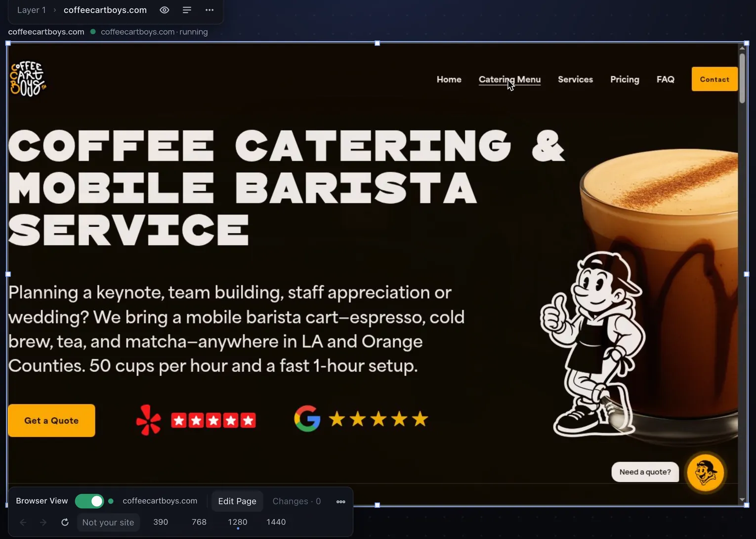Click the barista mascot illustration
This screenshot has height=539, width=756.
(x=593, y=344)
